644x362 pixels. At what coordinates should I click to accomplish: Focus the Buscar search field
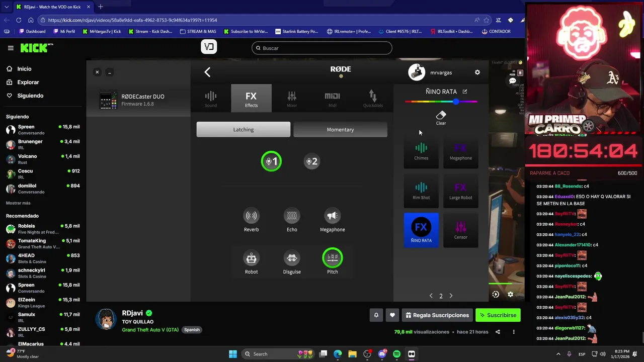322,48
